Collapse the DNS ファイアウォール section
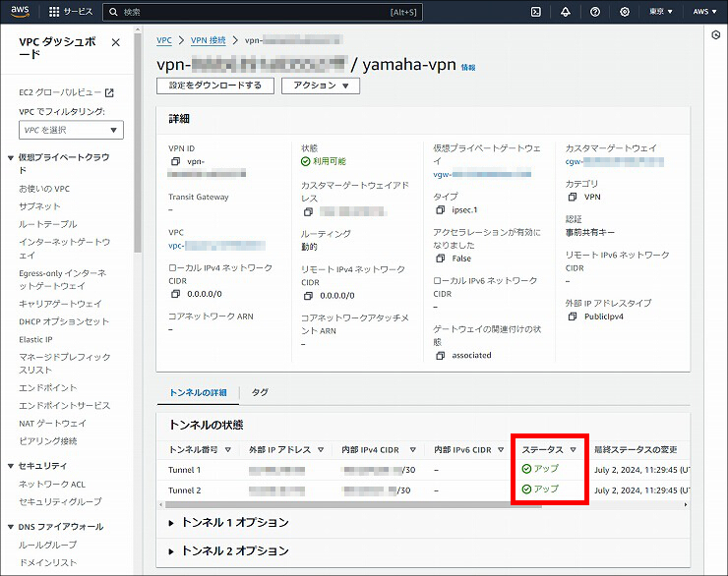 [11, 527]
